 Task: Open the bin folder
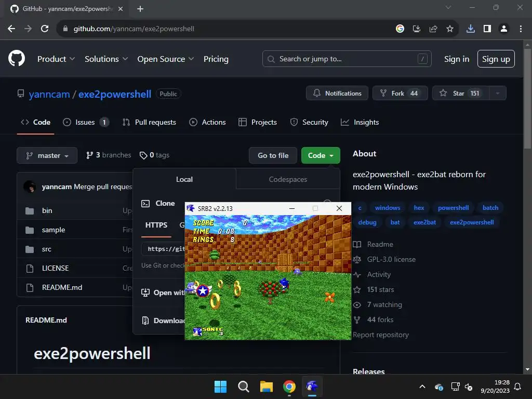(47, 210)
